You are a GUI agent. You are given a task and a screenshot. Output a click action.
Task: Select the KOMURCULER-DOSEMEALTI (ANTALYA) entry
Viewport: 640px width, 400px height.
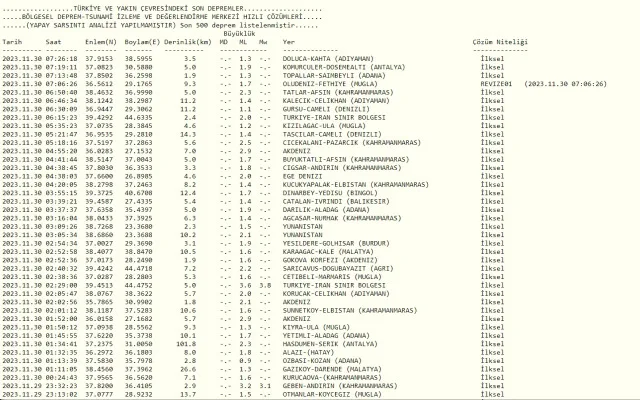(344, 67)
